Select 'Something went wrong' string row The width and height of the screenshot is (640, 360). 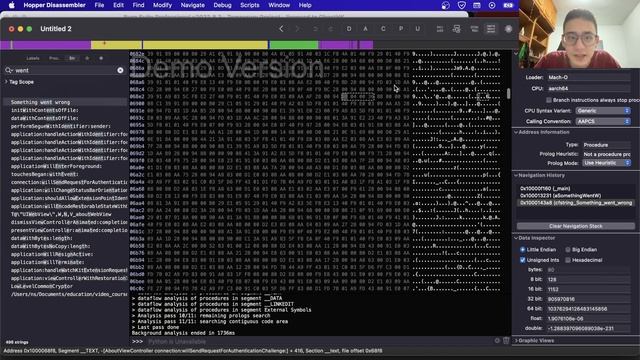point(65,102)
